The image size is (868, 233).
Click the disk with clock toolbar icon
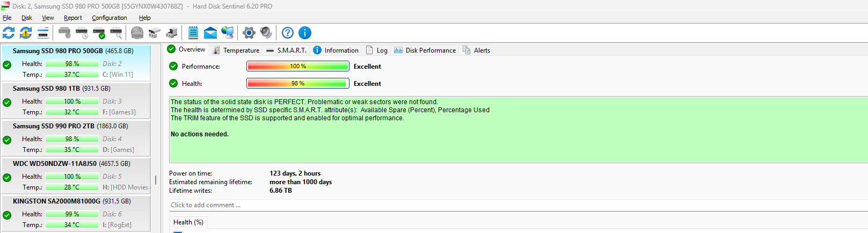82,33
